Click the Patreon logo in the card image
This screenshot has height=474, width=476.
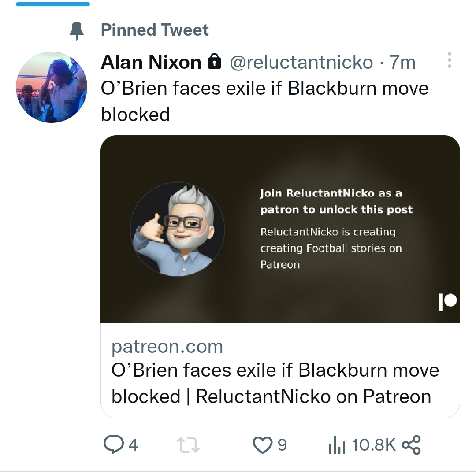(x=448, y=302)
